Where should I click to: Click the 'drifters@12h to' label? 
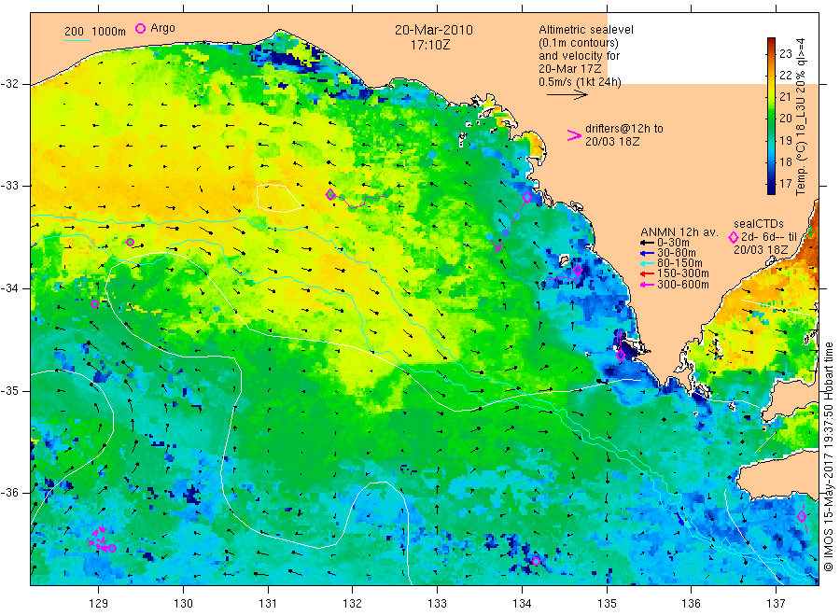point(624,129)
